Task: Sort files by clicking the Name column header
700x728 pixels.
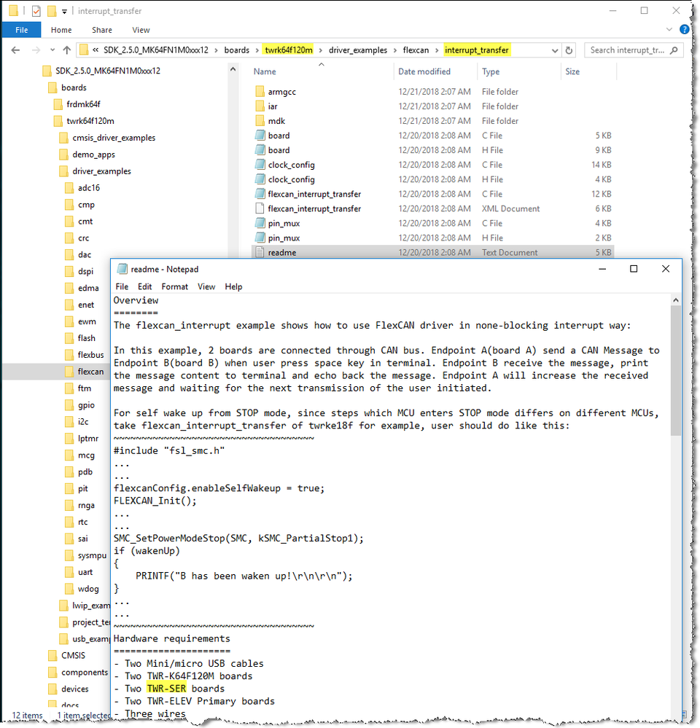Action: pos(265,71)
